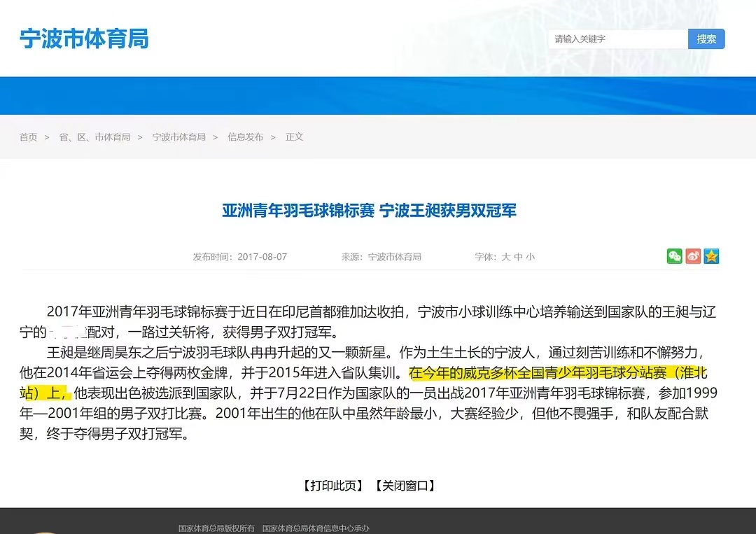Viewport: 756px width, 534px height.
Task: Click 正文 breadcrumb item
Action: (x=294, y=137)
